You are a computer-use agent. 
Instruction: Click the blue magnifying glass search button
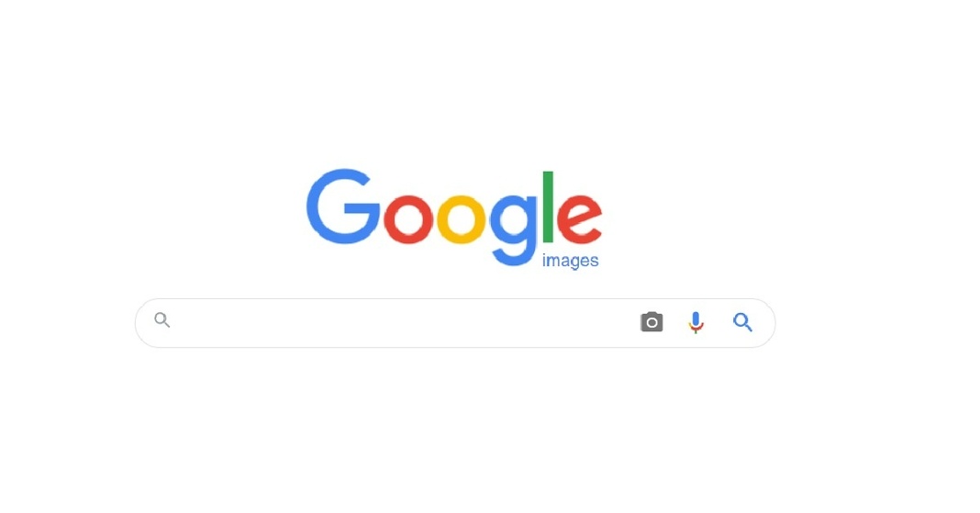coord(742,322)
